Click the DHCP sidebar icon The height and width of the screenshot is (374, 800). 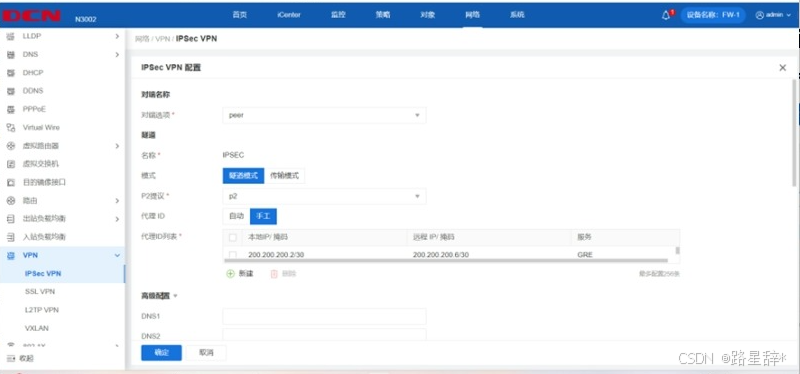click(x=10, y=73)
